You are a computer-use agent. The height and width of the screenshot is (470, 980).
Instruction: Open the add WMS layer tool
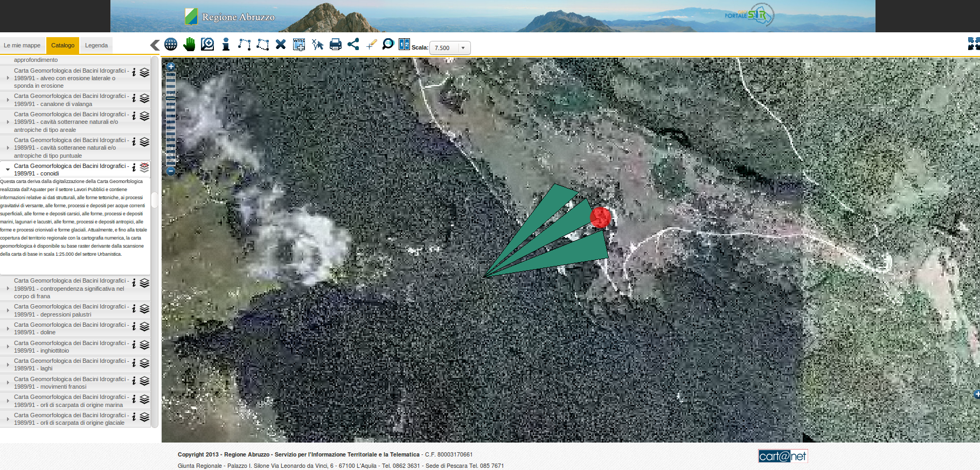[299, 45]
